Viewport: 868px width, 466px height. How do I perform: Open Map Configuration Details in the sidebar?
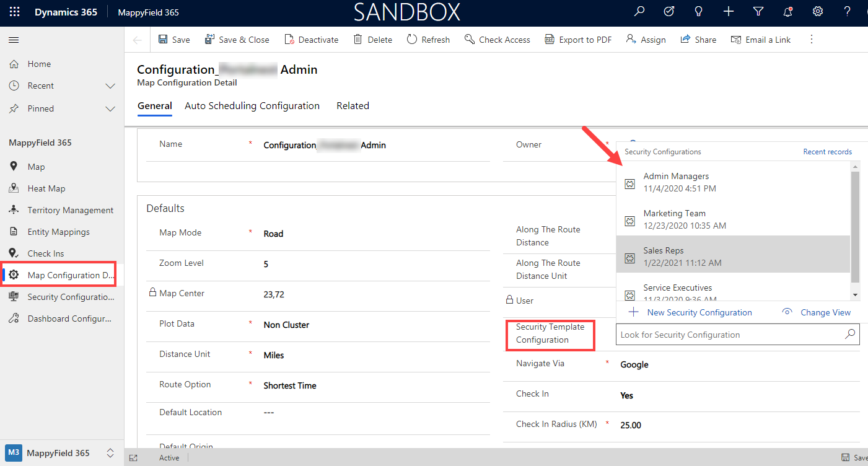click(62, 275)
